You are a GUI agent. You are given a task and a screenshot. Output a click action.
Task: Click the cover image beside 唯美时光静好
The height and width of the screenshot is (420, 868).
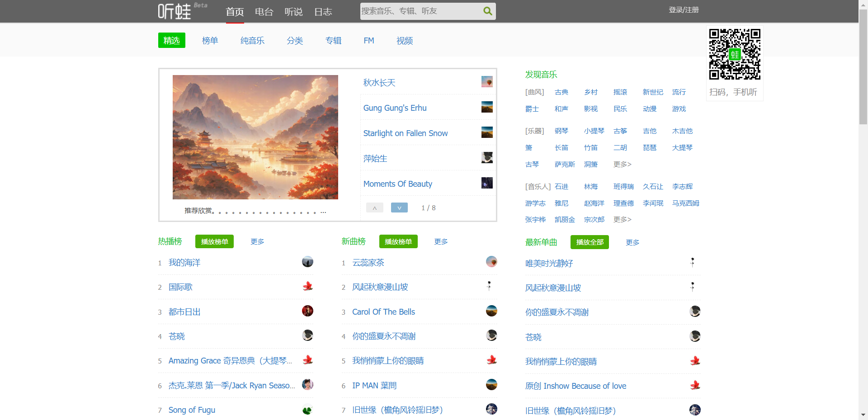pyautogui.click(x=692, y=262)
